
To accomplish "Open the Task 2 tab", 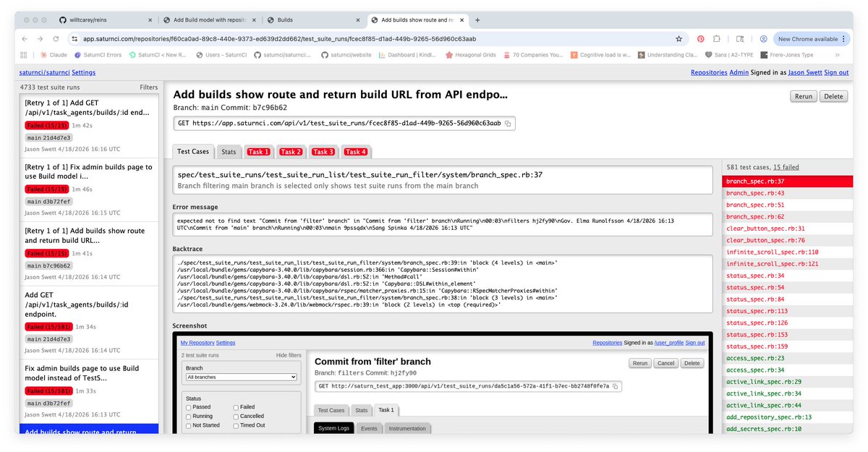I will [x=291, y=152].
